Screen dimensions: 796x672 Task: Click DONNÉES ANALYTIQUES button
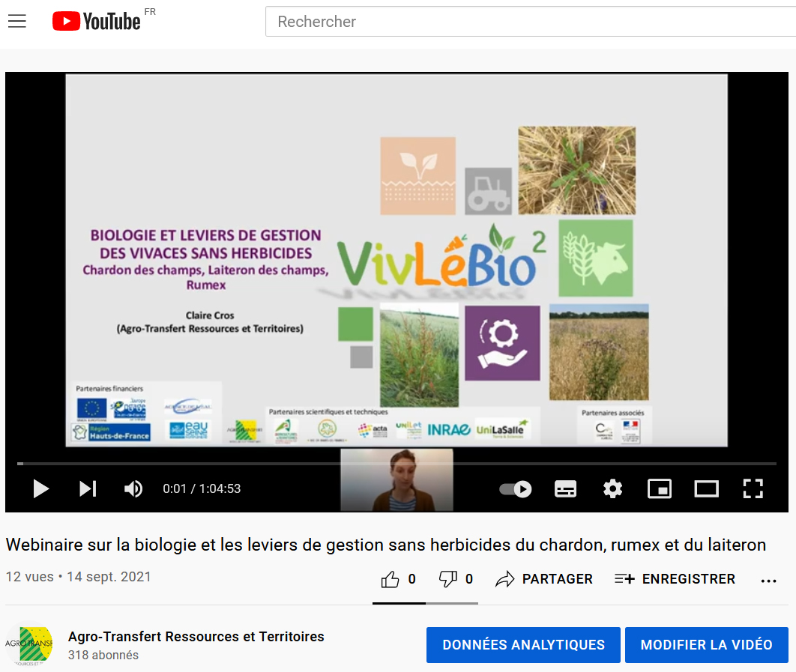523,644
